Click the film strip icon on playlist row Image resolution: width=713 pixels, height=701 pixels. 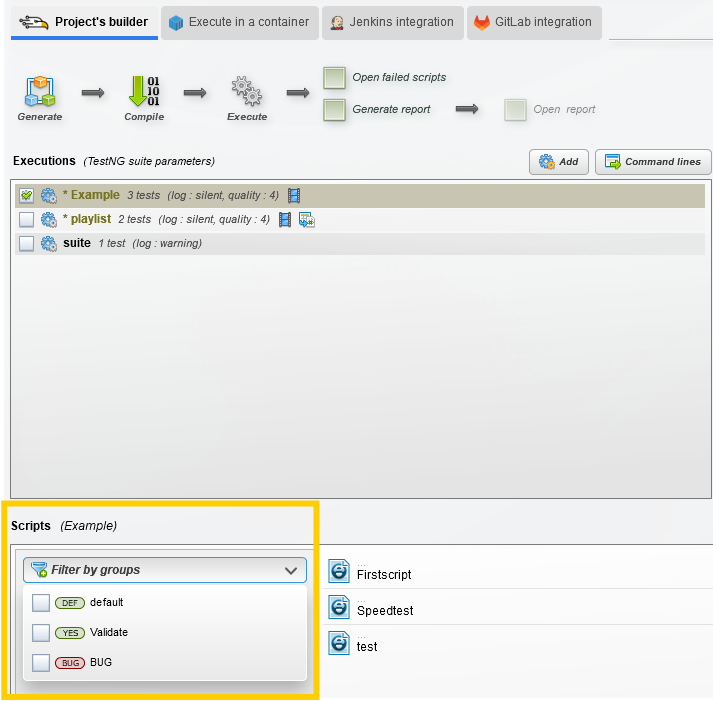click(x=285, y=220)
